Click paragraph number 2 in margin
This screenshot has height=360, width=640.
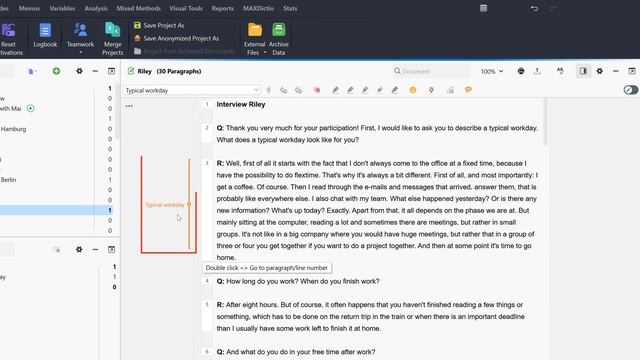point(207,128)
